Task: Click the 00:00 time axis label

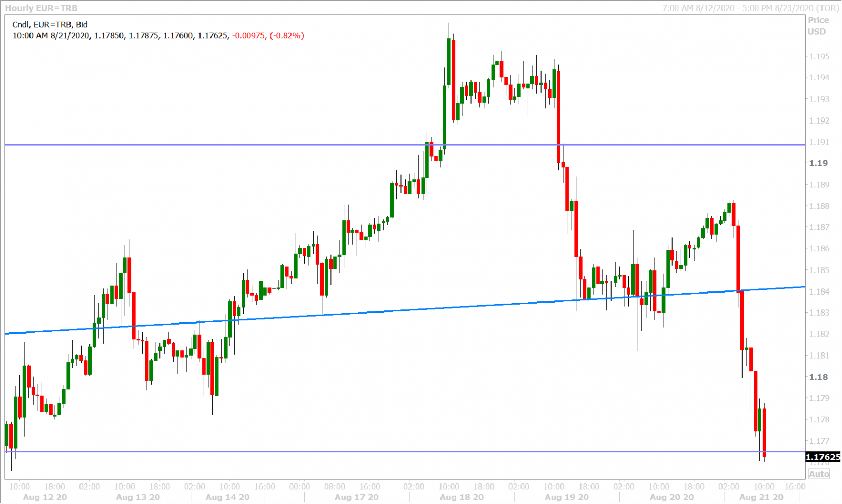Action: tap(299, 487)
